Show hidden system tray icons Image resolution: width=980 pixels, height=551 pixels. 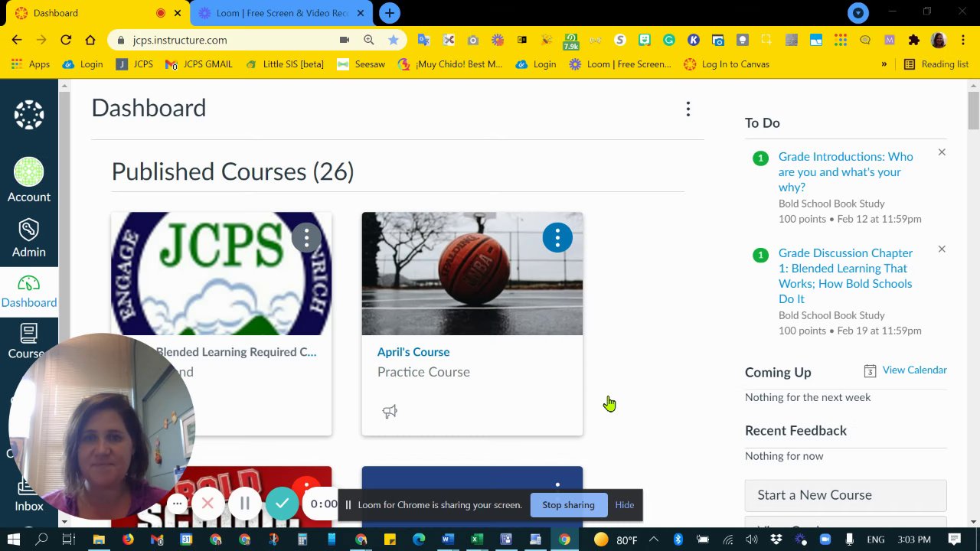pyautogui.click(x=654, y=540)
